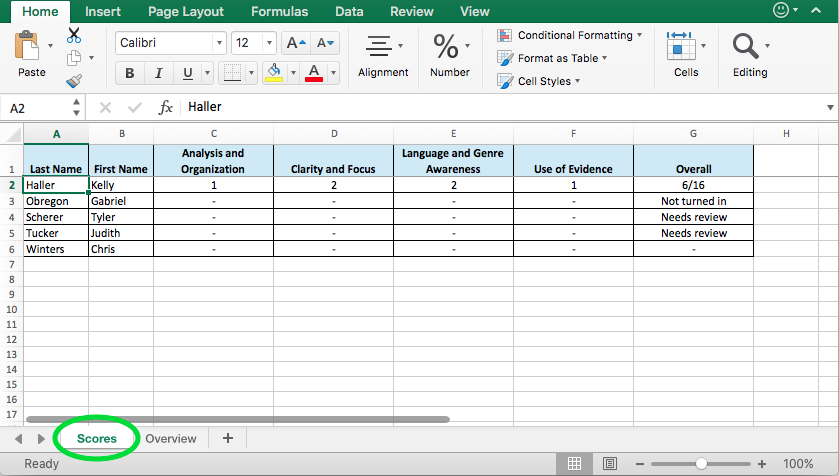Screen dimensions: 839x476
Task: Activate the Format Painter brush
Action: coord(74,81)
